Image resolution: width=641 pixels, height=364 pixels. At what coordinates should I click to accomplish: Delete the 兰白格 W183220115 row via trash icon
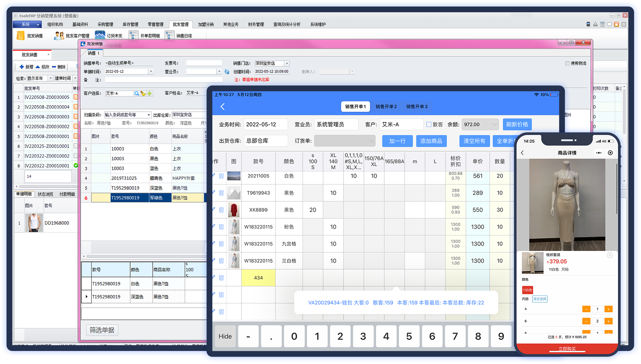click(x=221, y=261)
